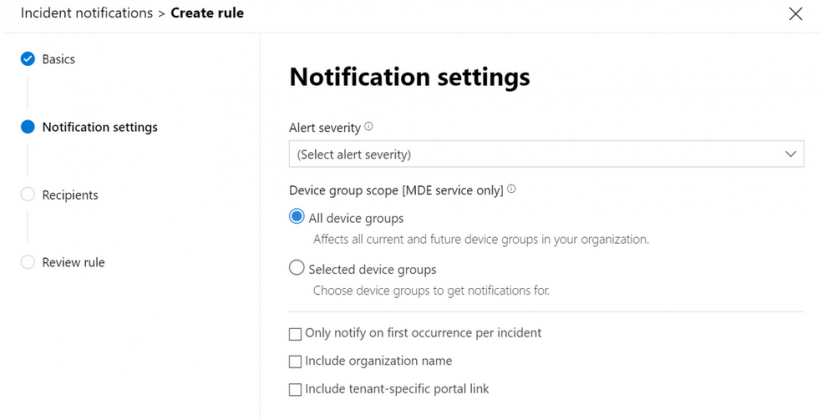
Task: Choose the Selected device groups radio option
Action: (x=296, y=268)
